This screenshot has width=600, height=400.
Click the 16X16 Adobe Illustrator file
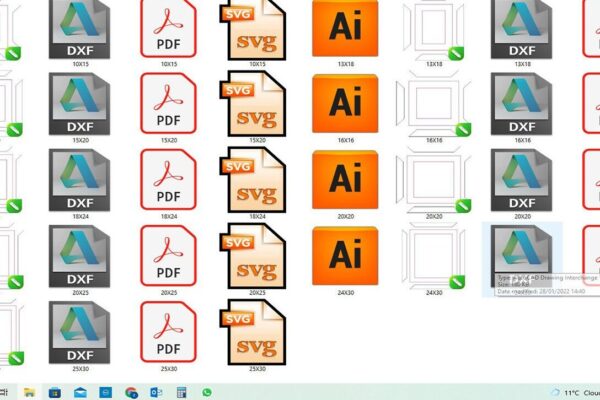(x=345, y=103)
